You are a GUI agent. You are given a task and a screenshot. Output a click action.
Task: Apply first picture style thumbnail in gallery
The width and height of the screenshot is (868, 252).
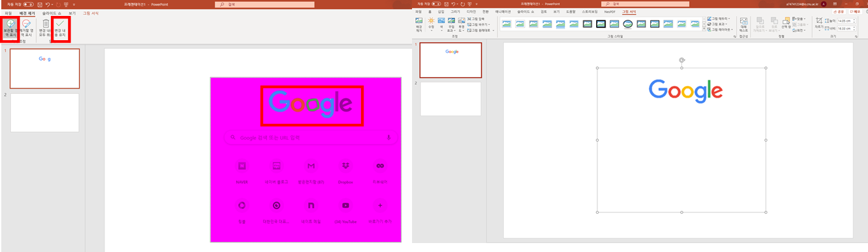click(506, 24)
